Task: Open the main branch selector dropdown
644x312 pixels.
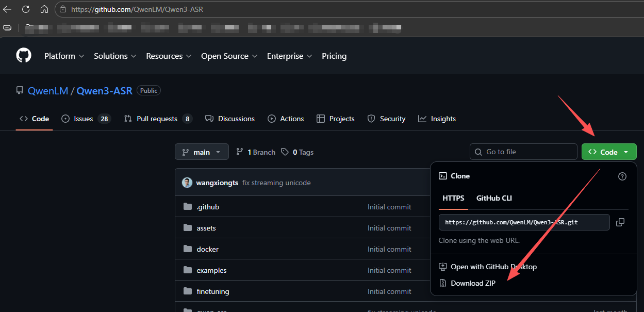Action: pos(202,152)
